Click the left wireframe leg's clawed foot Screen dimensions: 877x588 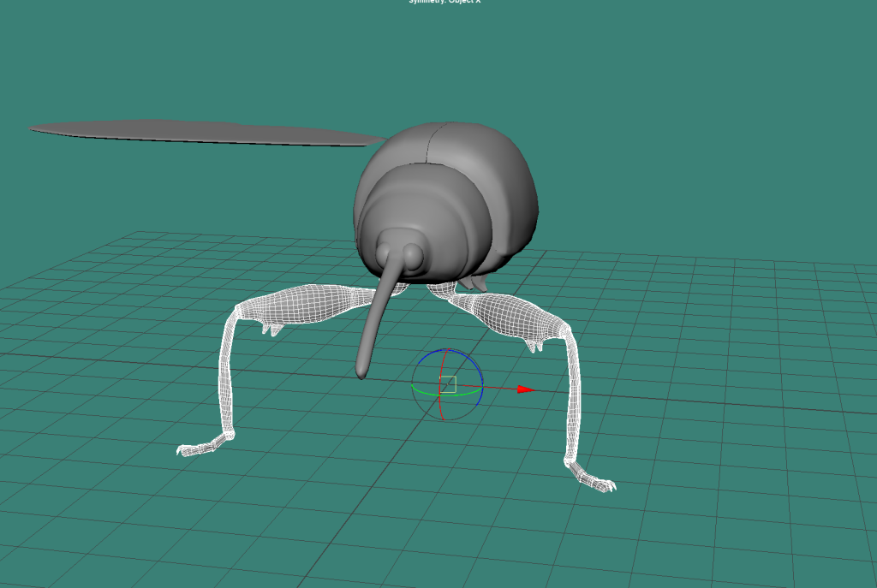pos(199,447)
